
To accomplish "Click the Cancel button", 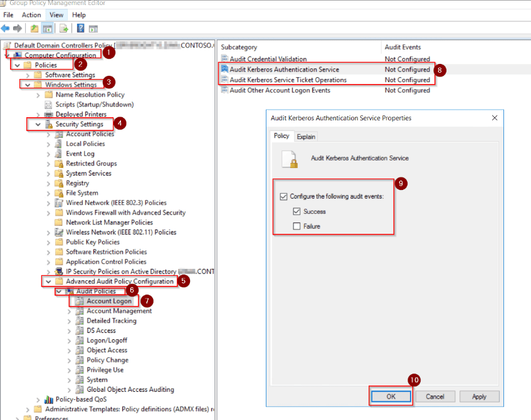I will (435, 396).
